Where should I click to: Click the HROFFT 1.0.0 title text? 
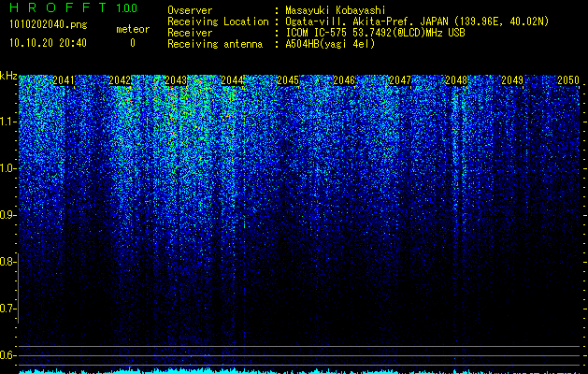[x=74, y=7]
